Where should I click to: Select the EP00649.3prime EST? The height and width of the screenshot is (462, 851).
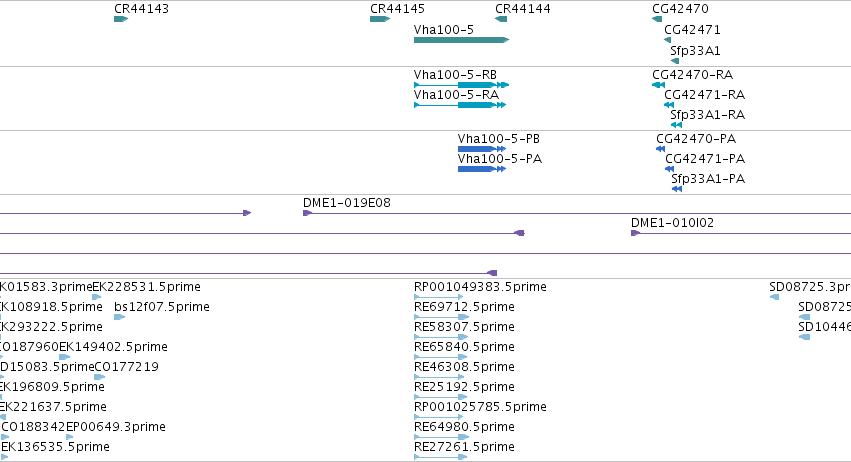coord(69,437)
